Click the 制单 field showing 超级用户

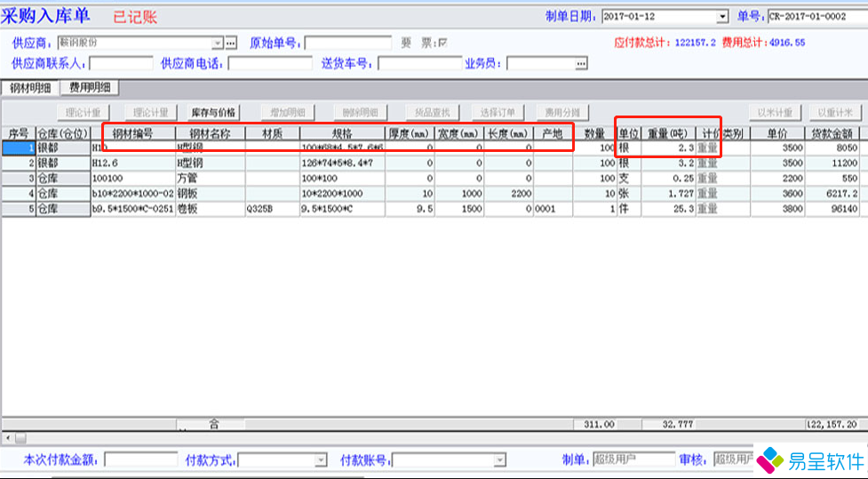click(x=633, y=459)
